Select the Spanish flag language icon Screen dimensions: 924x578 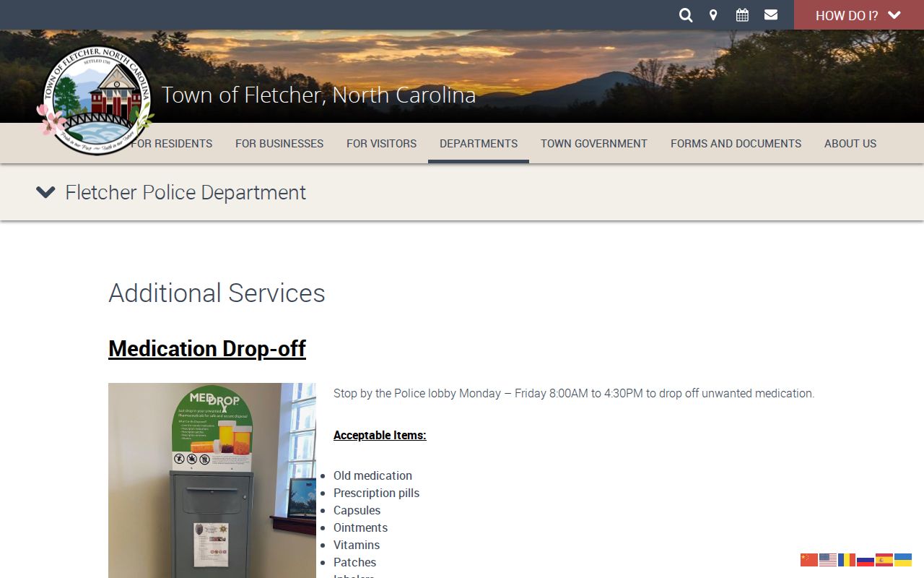(x=884, y=560)
